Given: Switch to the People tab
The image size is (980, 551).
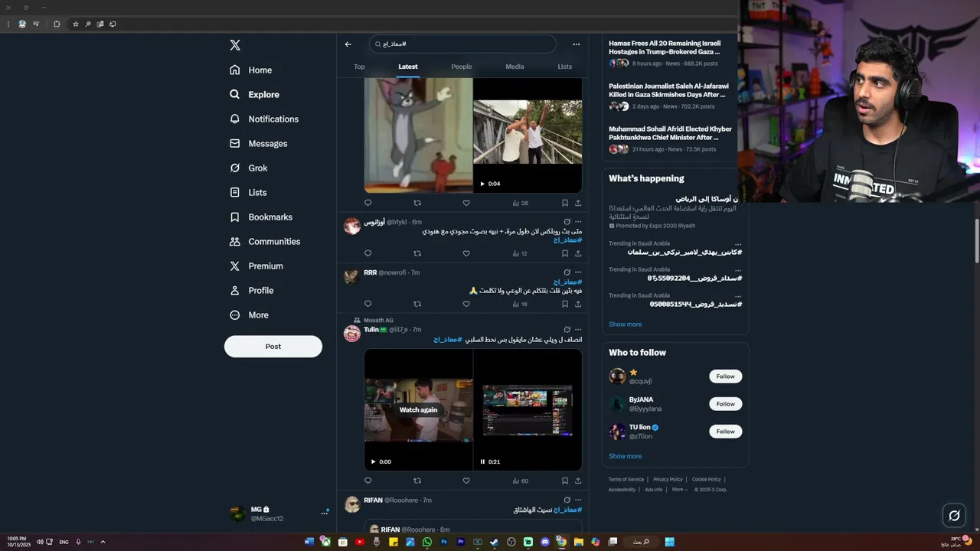Looking at the screenshot, I should [462, 67].
